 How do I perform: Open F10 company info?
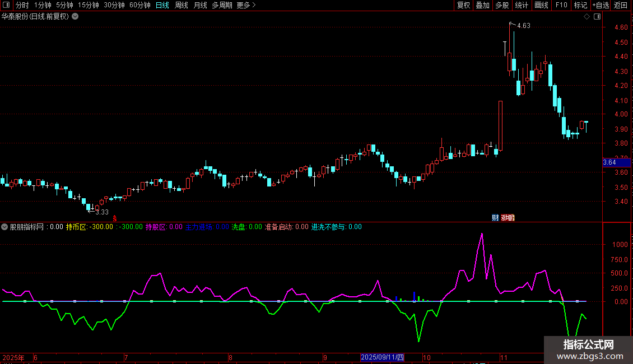[561, 5]
